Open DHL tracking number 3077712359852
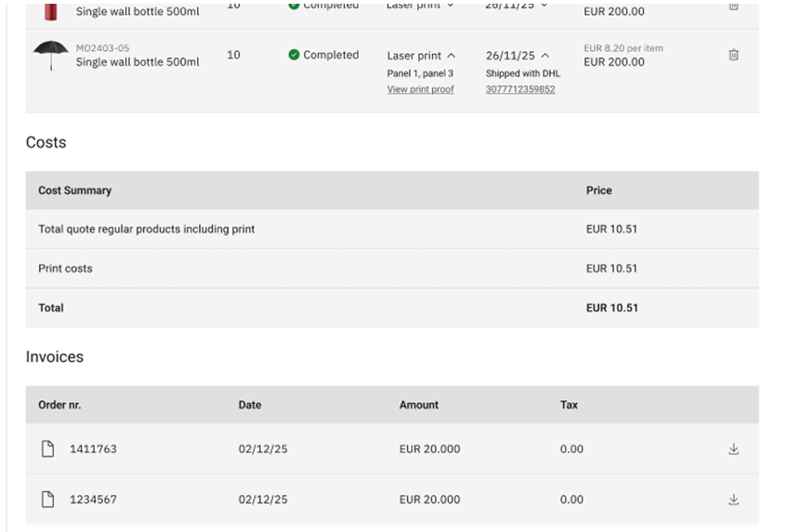 tap(519, 89)
